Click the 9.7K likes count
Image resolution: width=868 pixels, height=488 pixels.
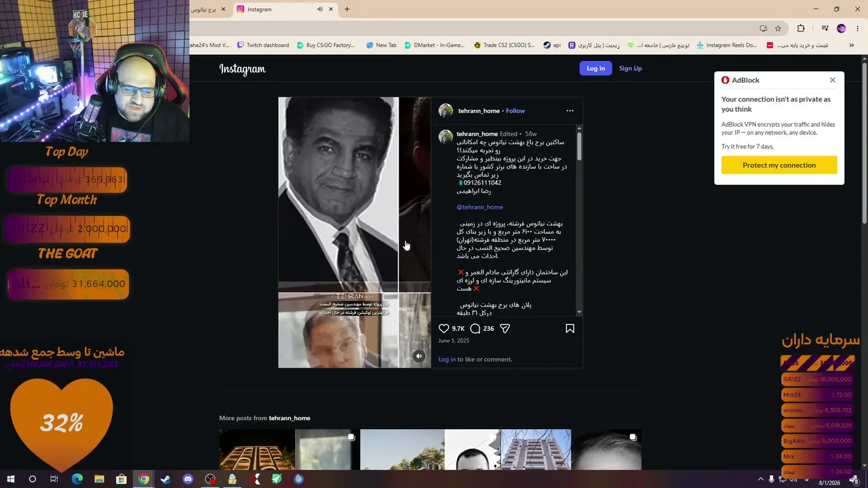point(458,329)
